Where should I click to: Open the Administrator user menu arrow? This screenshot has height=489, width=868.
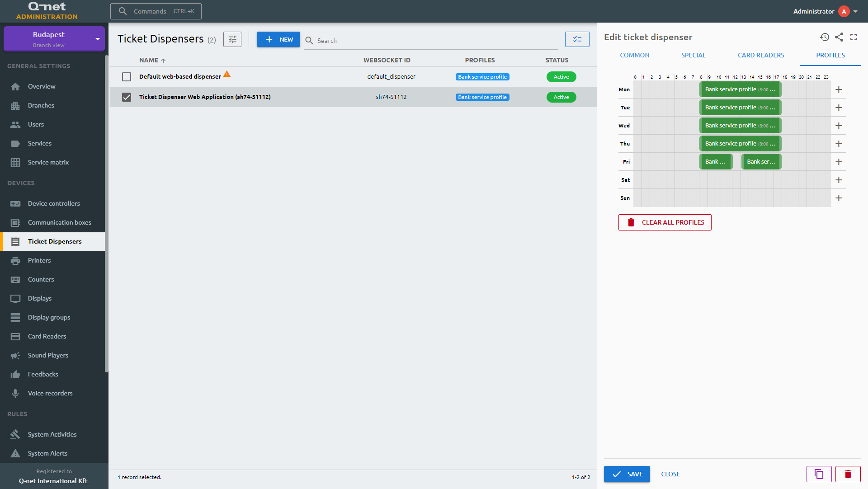[855, 11]
